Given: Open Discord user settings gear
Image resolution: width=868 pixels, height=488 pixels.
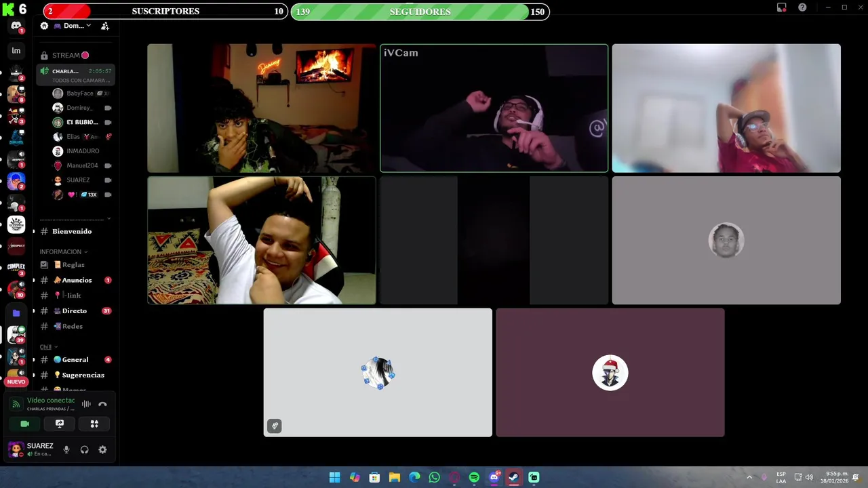Looking at the screenshot, I should (x=102, y=449).
